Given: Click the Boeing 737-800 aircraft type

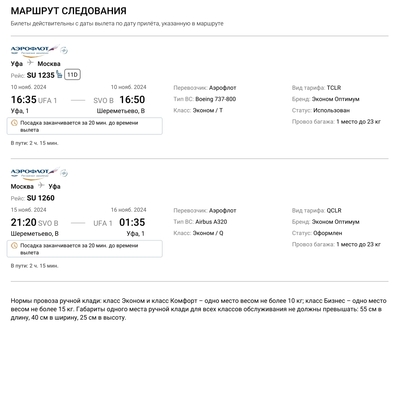Looking at the screenshot, I should 215,99.
